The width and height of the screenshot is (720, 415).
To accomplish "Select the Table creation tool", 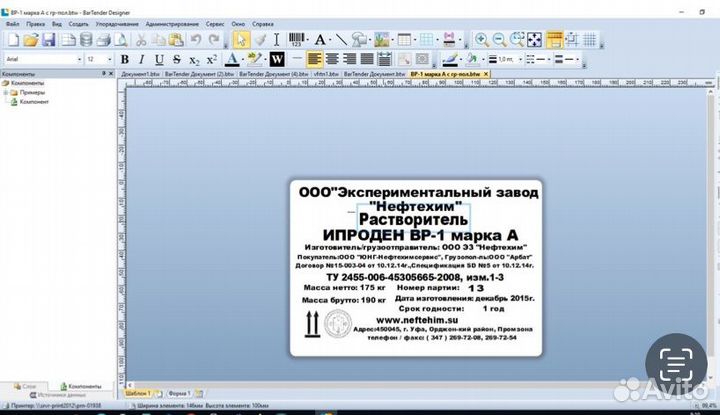I will click(404, 40).
